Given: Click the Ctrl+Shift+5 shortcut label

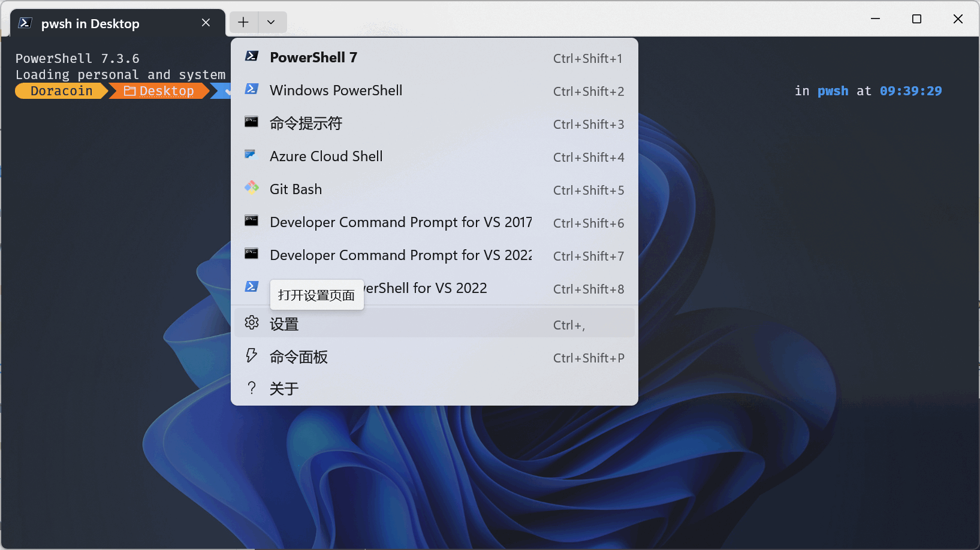Looking at the screenshot, I should [589, 191].
